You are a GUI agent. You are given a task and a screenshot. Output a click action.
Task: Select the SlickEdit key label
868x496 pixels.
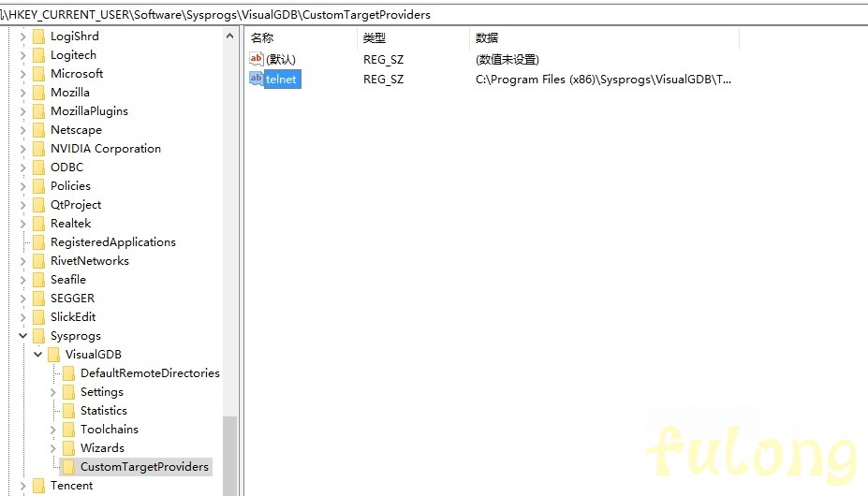[x=73, y=316]
